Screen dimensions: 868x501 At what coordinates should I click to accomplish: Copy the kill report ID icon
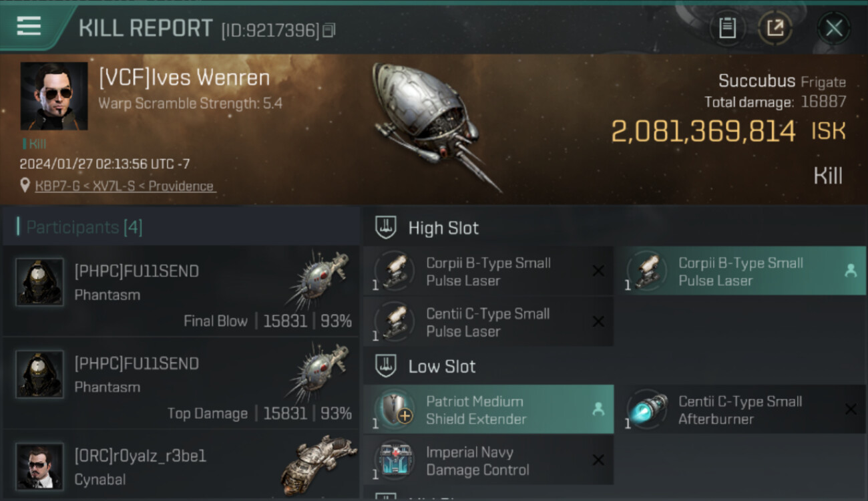329,30
